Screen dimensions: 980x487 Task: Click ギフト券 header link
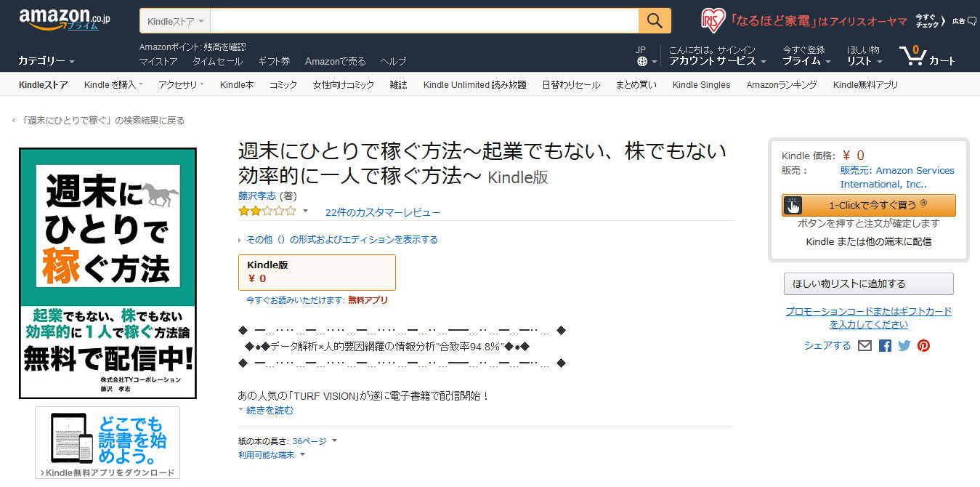pyautogui.click(x=274, y=61)
